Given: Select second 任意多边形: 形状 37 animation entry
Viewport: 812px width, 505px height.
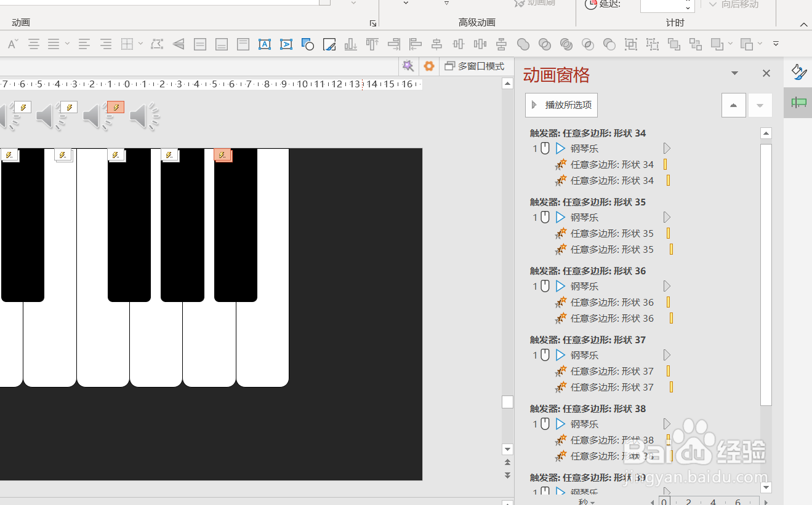Looking at the screenshot, I should (612, 387).
